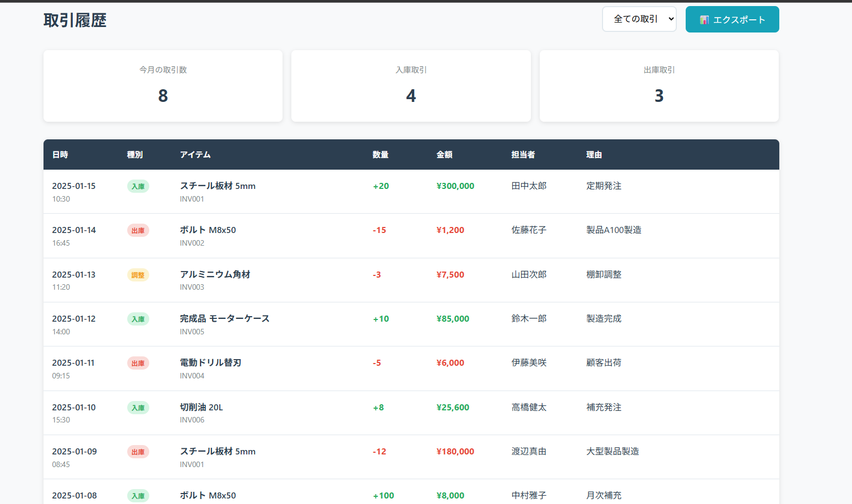Click the エクスポート button
Screen dimensions: 852x504
pyautogui.click(x=732, y=20)
